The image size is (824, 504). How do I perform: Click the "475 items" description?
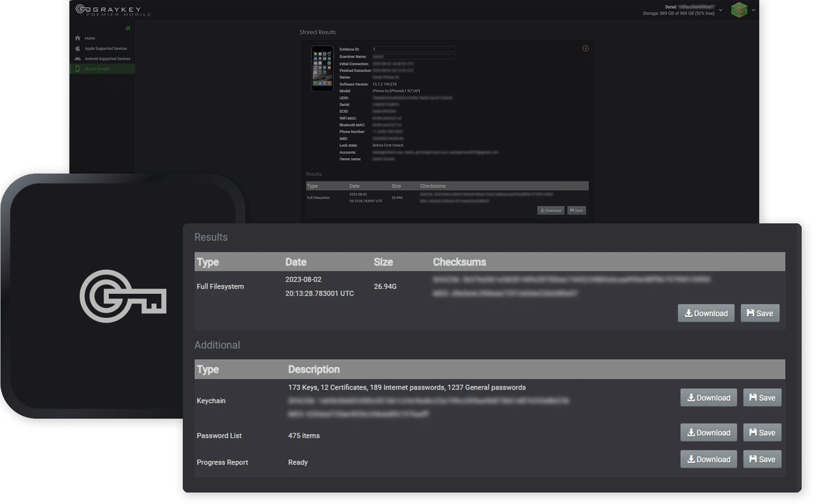click(304, 436)
